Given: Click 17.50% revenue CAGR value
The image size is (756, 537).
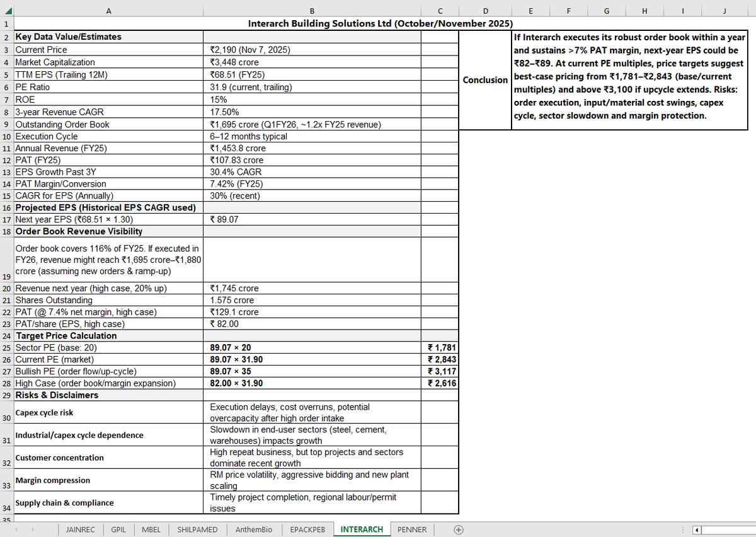Looking at the screenshot, I should click(x=312, y=112).
